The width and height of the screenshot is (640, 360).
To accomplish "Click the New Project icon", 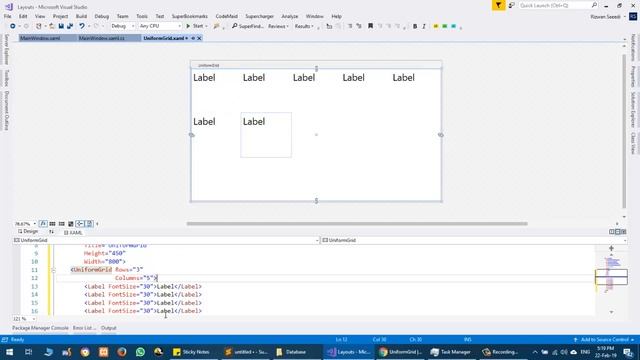I will coord(39,26).
